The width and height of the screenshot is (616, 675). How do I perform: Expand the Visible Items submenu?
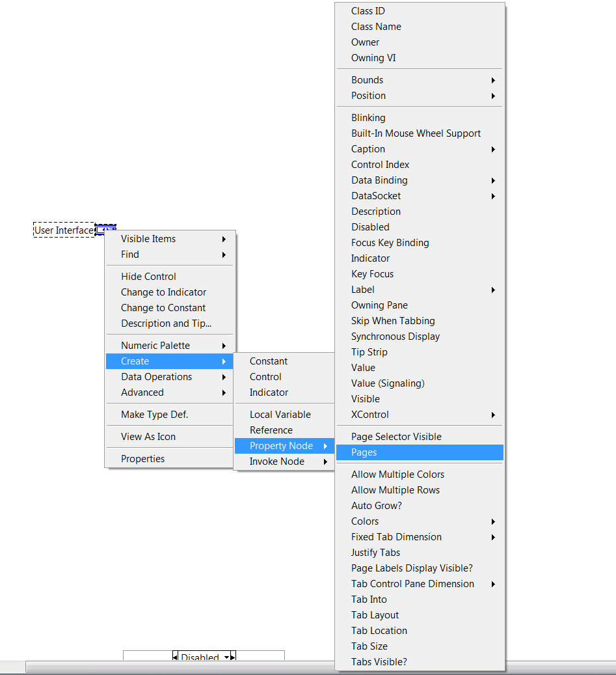pyautogui.click(x=170, y=239)
